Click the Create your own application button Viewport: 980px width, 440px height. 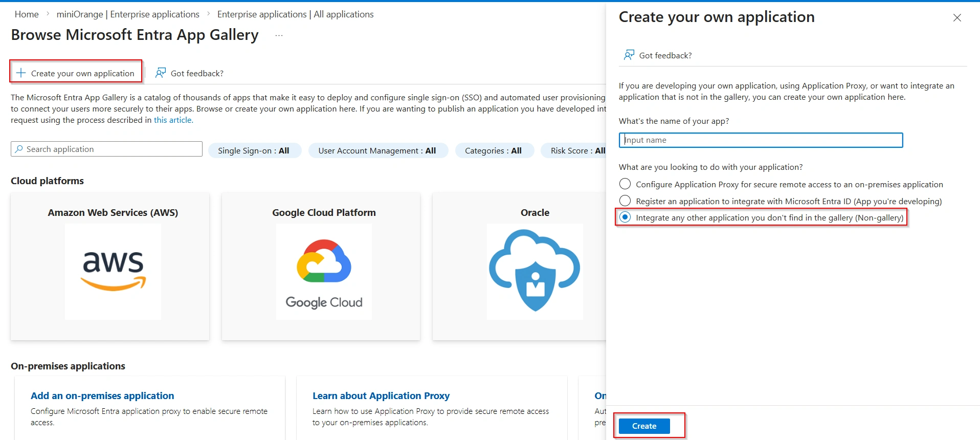point(76,73)
